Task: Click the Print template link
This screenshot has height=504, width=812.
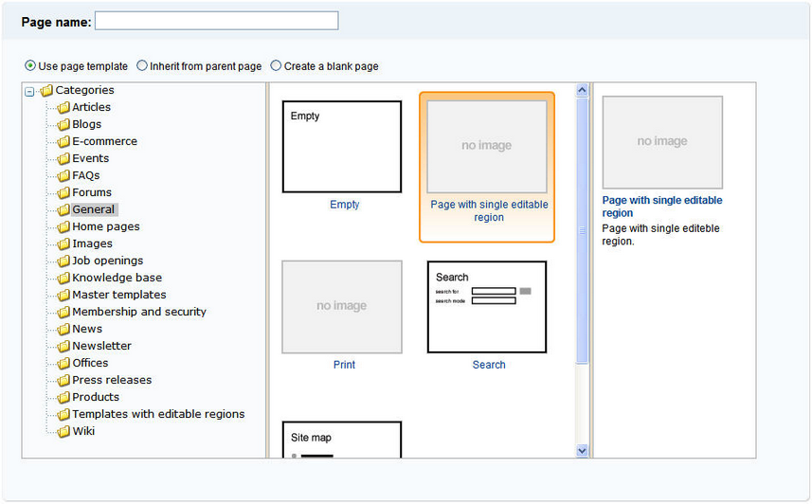Action: 344,365
